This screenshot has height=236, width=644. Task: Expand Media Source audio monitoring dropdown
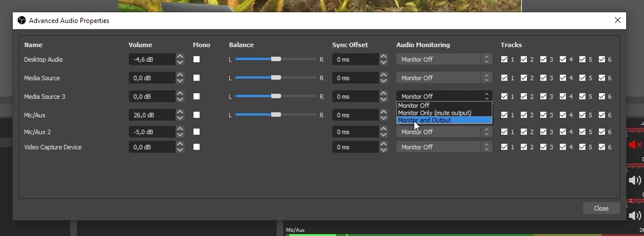[x=444, y=78]
